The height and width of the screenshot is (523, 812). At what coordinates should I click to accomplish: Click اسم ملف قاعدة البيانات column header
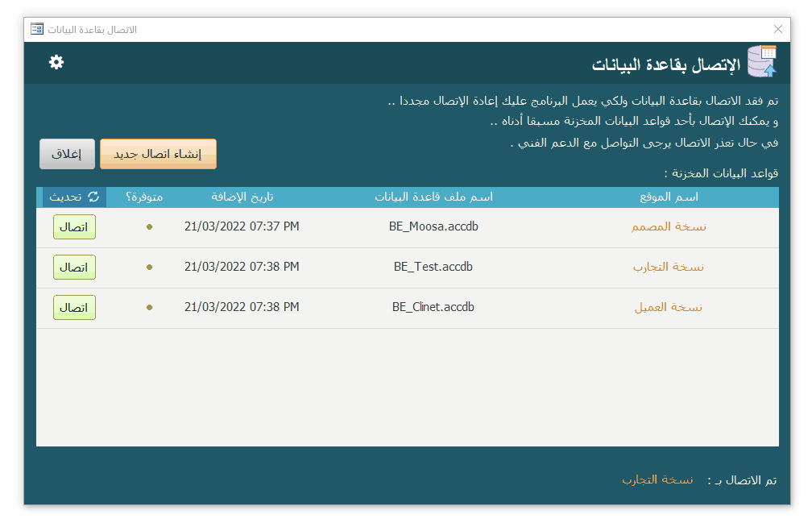[434, 197]
